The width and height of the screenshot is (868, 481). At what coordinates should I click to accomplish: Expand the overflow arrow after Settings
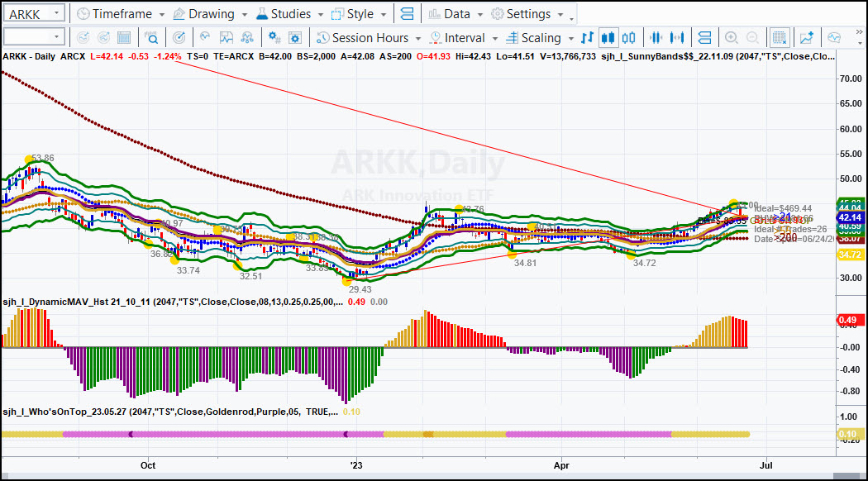572,19
